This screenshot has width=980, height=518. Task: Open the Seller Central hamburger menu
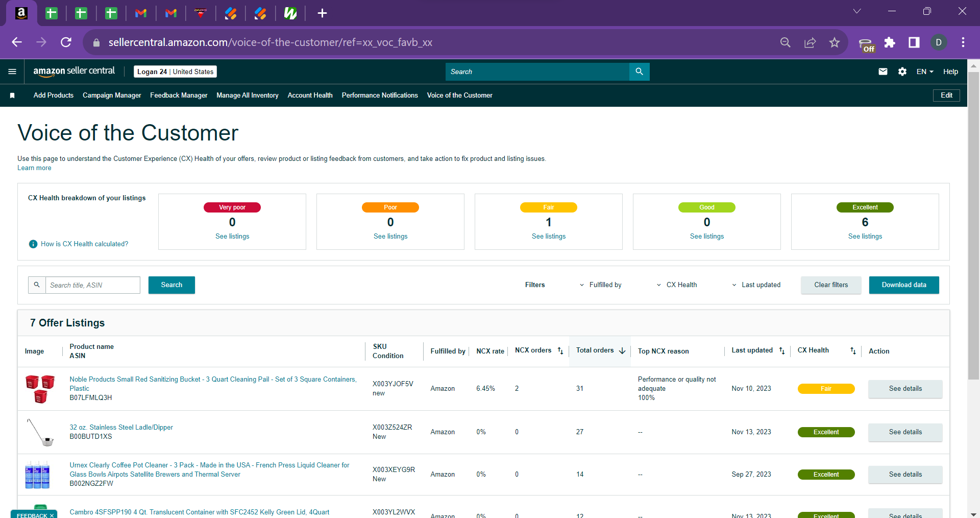coord(12,72)
